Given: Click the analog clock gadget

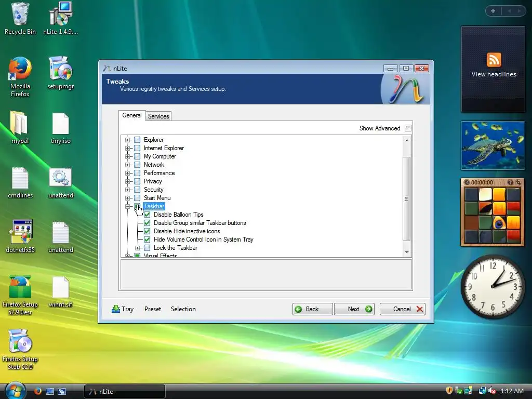Looking at the screenshot, I should tap(493, 287).
